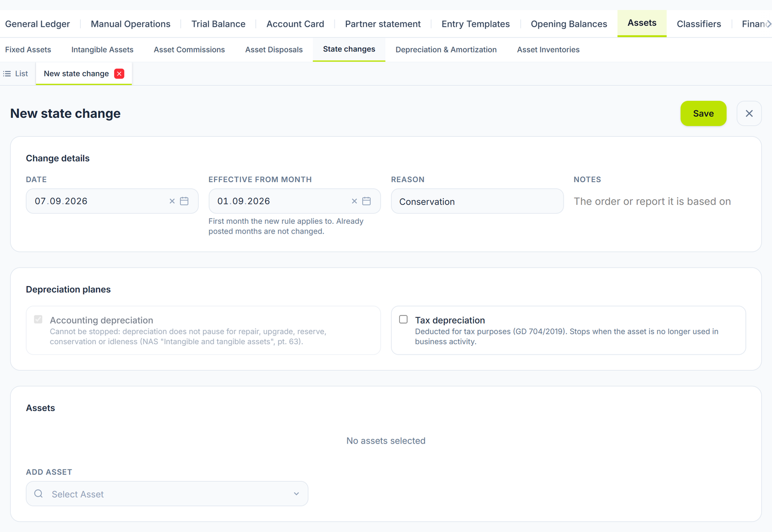Clear the Date field value

(172, 201)
